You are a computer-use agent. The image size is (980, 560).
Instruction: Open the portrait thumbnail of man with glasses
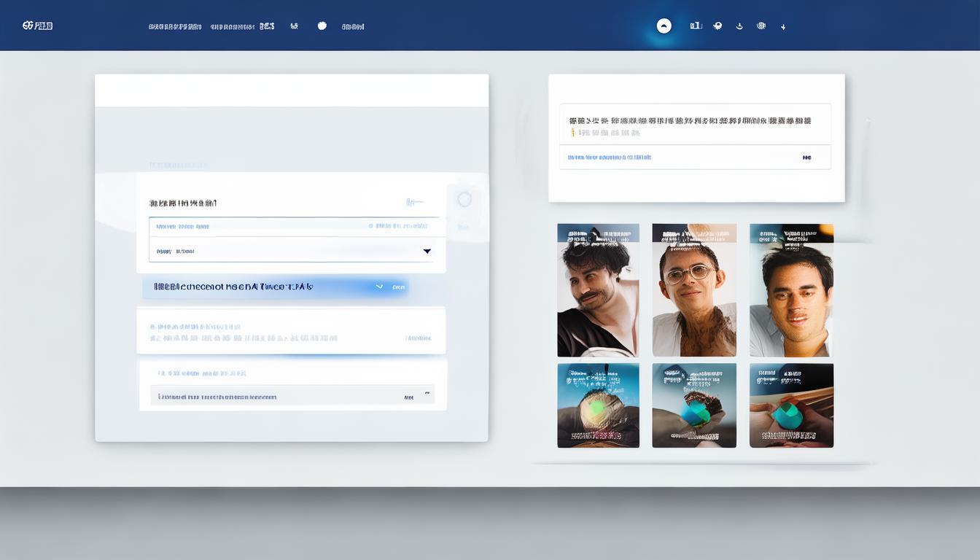coord(694,290)
